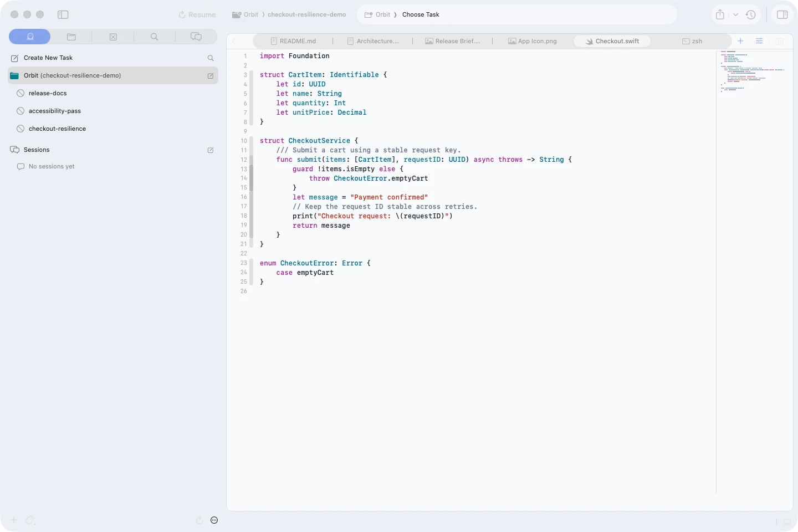
Task: Add a new tab with plus icon
Action: [740, 41]
